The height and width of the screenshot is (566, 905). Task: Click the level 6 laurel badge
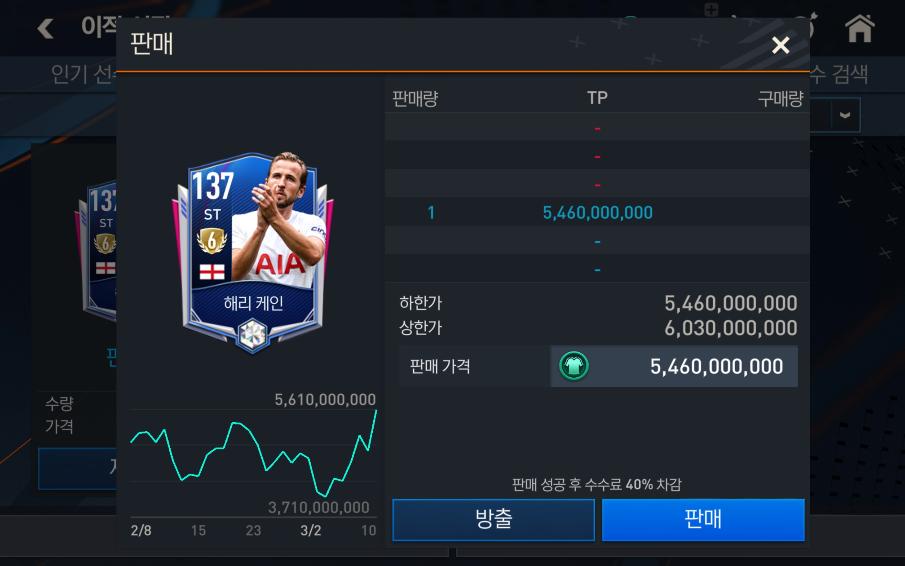pos(212,241)
